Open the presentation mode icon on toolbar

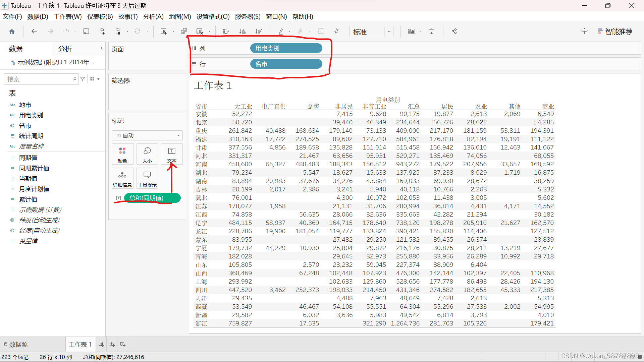tap(431, 31)
